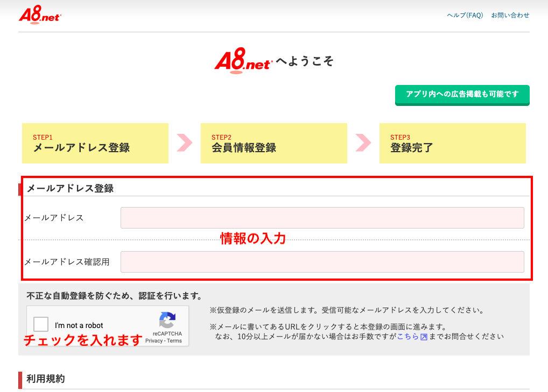
Task: Open the ヘルプ(FAQ) link
Action: tap(465, 16)
